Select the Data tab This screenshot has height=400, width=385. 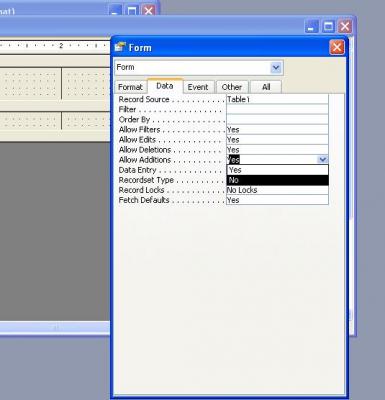pyautogui.click(x=165, y=86)
